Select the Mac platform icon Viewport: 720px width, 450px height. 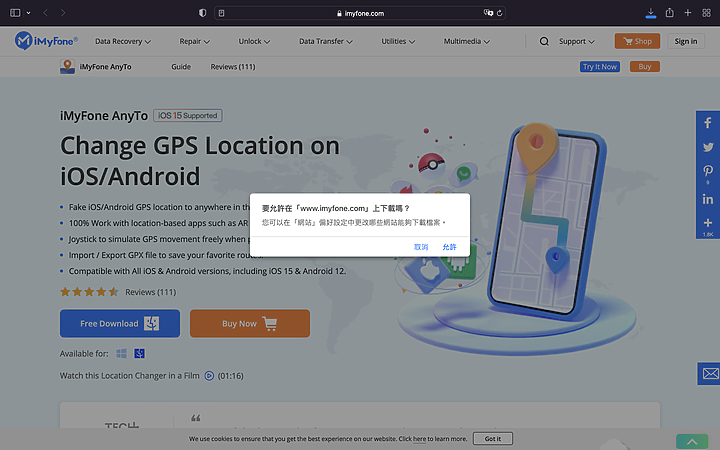140,353
